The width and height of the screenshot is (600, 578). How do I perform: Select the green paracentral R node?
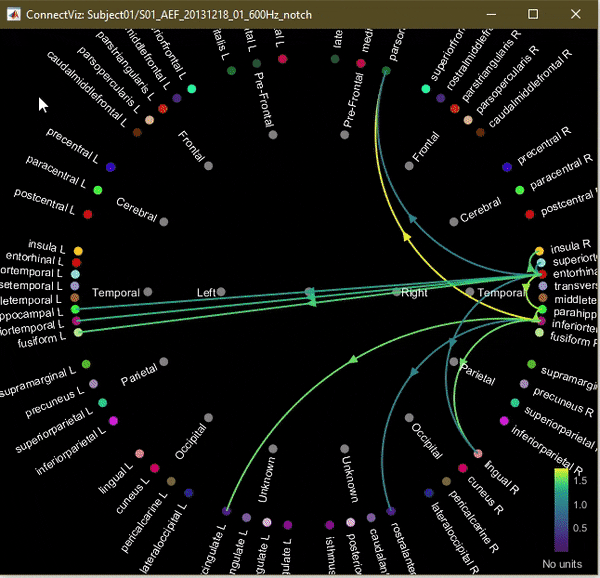pos(519,190)
